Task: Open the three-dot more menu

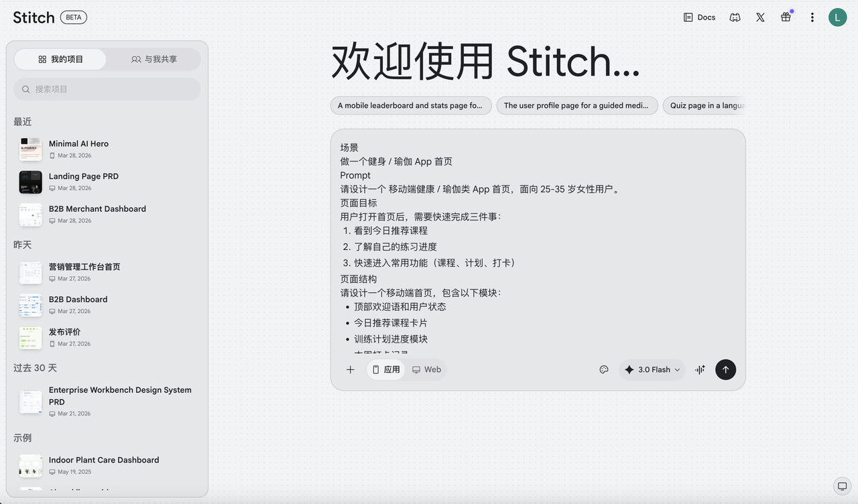Action: (x=812, y=17)
